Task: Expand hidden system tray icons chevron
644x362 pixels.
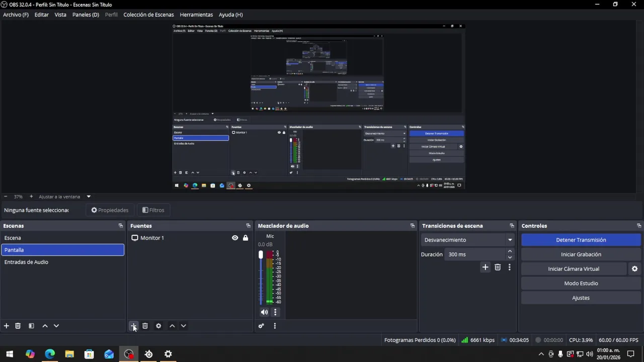Action: coord(541,354)
